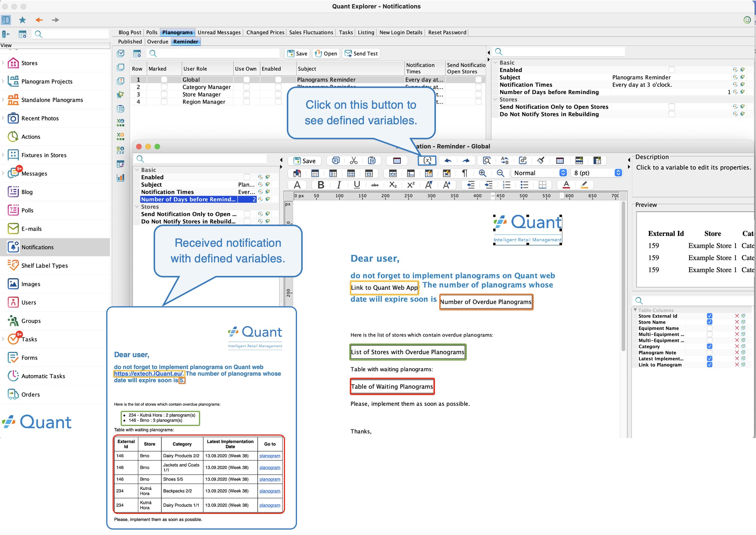Screen dimensions: 756x535
Task: Collapse Basic section in editor panel
Action: [x=137, y=170]
